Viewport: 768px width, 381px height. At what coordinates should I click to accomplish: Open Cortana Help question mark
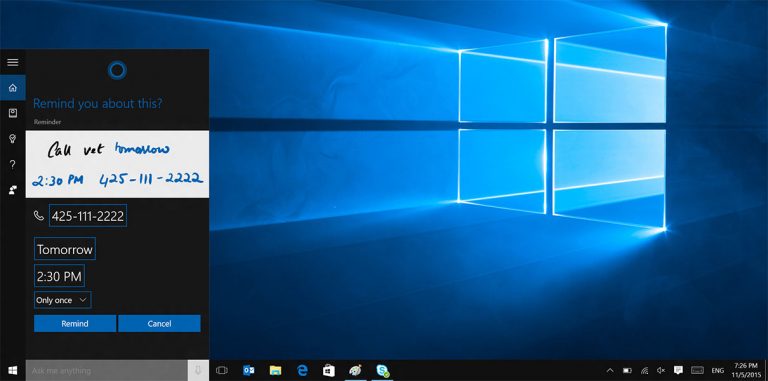point(13,165)
